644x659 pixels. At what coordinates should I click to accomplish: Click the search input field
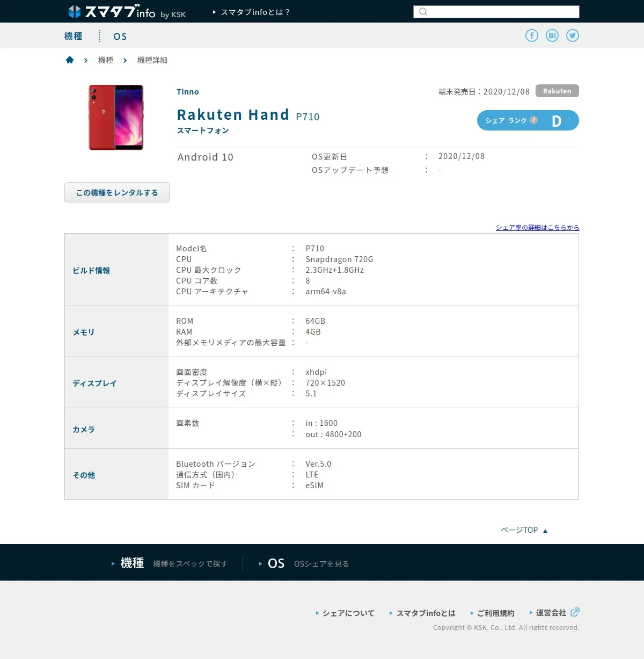click(496, 12)
